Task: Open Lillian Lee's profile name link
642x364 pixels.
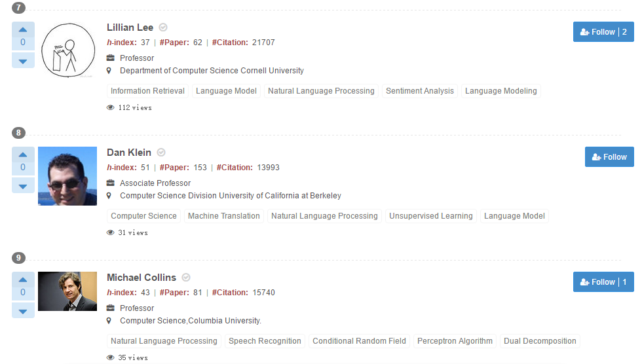Action: (x=130, y=27)
